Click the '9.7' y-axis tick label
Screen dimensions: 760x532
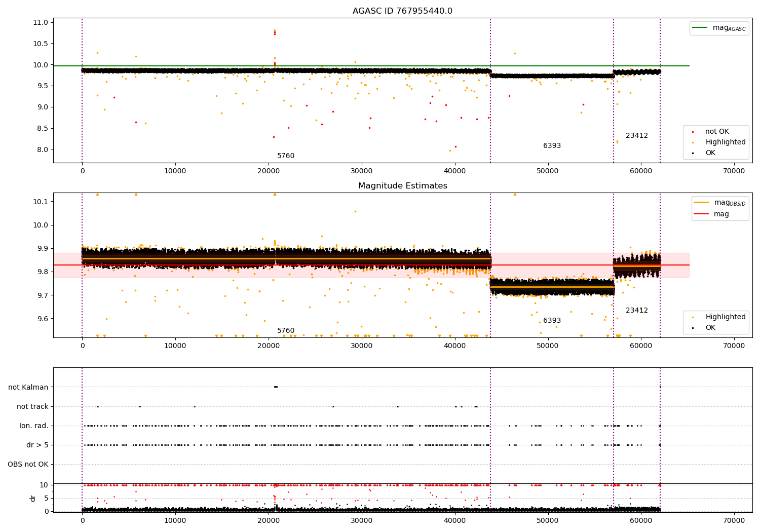[x=42, y=295]
